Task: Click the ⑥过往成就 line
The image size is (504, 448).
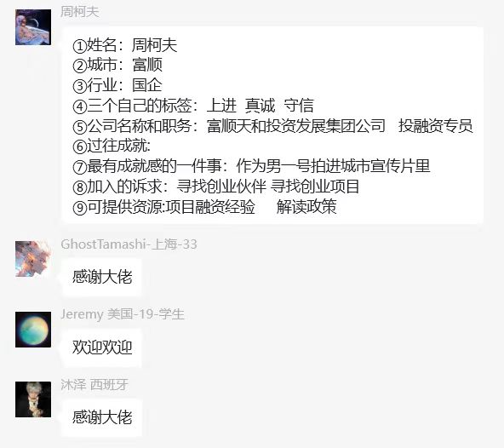Action: click(x=112, y=146)
